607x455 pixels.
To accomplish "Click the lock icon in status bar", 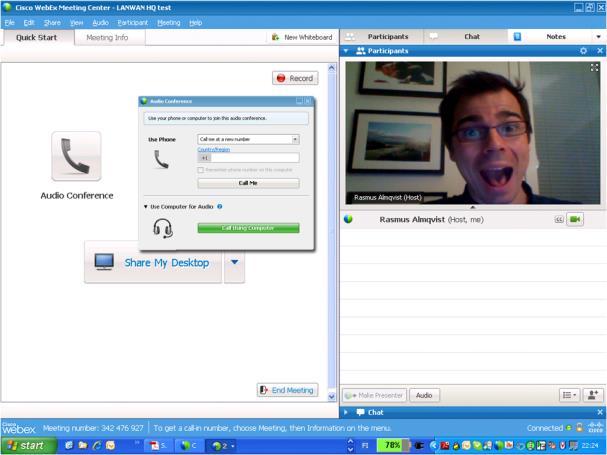I will point(580,428).
